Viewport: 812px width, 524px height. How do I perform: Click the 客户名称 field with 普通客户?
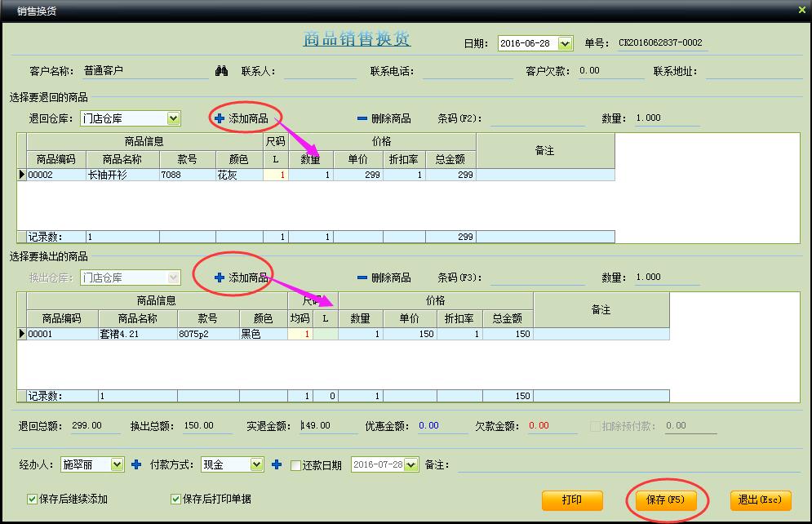[145, 71]
